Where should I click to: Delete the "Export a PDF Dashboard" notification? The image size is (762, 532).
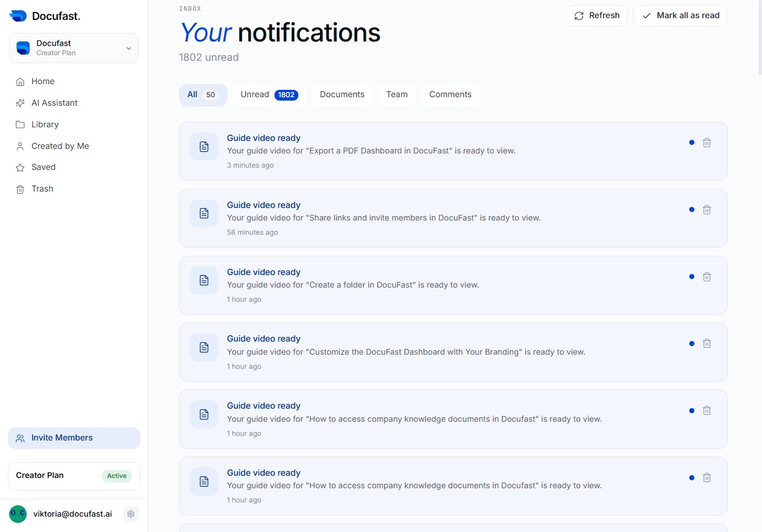707,143
